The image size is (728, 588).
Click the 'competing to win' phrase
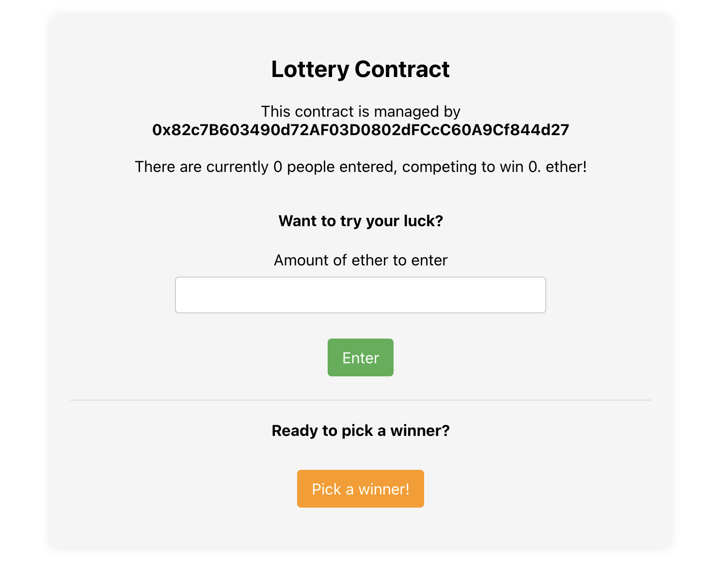click(x=463, y=167)
